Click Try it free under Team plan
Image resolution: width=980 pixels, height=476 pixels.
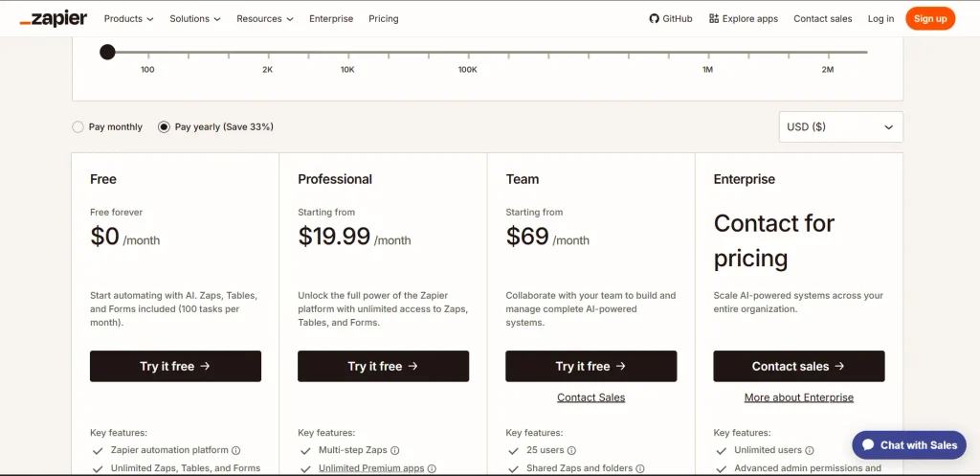(591, 367)
